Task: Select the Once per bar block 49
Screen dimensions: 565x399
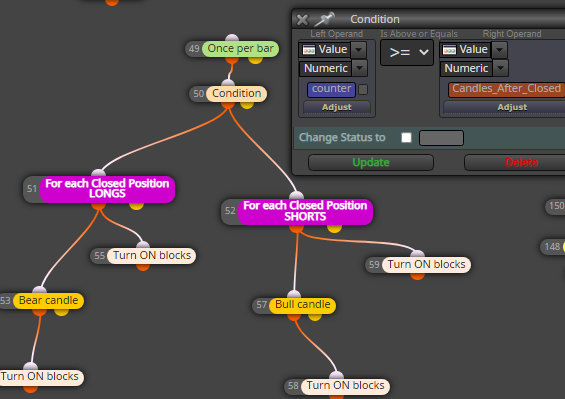Action: (240, 49)
